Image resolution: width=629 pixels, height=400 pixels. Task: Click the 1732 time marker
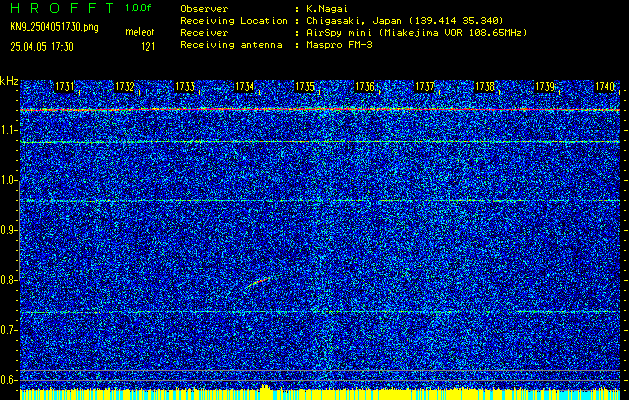pos(125,87)
